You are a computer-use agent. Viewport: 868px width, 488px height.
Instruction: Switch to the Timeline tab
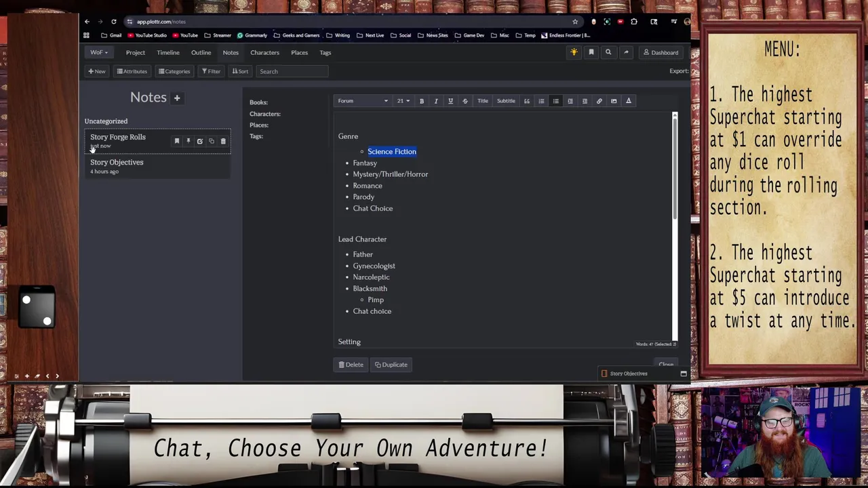tap(168, 52)
